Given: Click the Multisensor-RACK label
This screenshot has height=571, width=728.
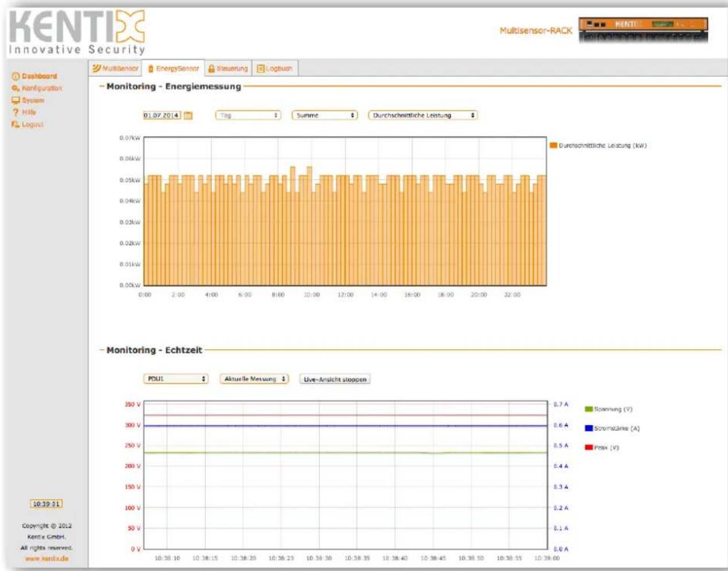Looking at the screenshot, I should [536, 31].
